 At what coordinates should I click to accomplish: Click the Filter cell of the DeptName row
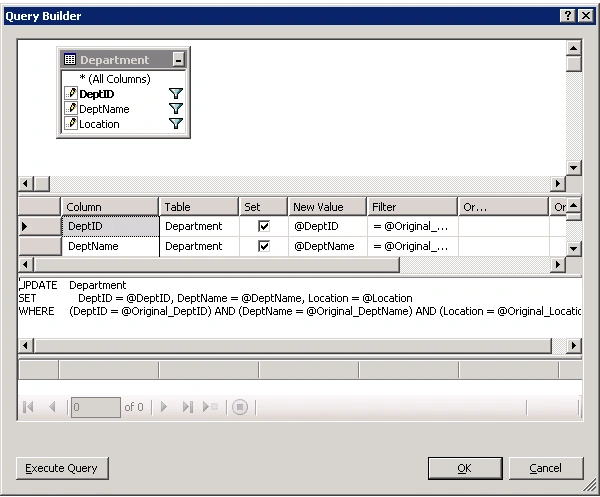412,246
